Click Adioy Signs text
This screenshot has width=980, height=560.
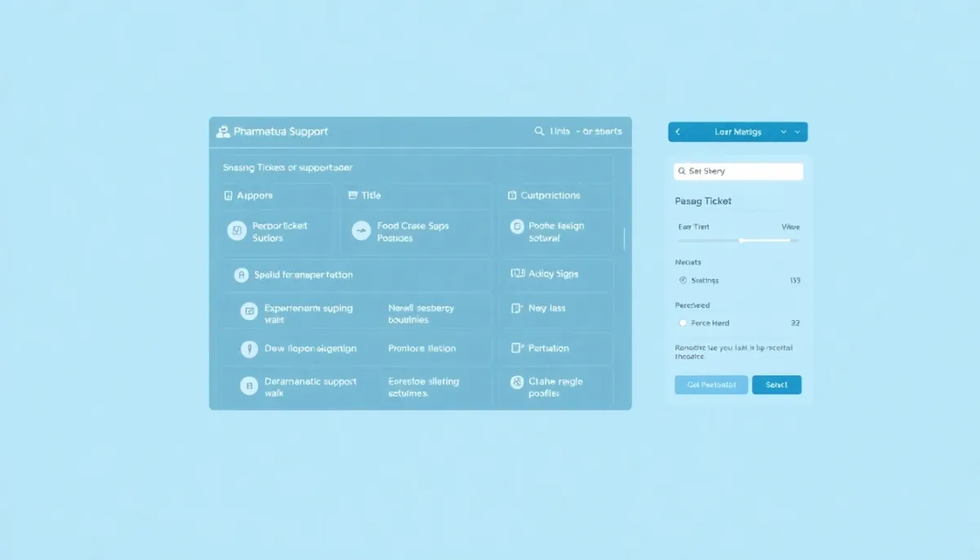pyautogui.click(x=554, y=274)
